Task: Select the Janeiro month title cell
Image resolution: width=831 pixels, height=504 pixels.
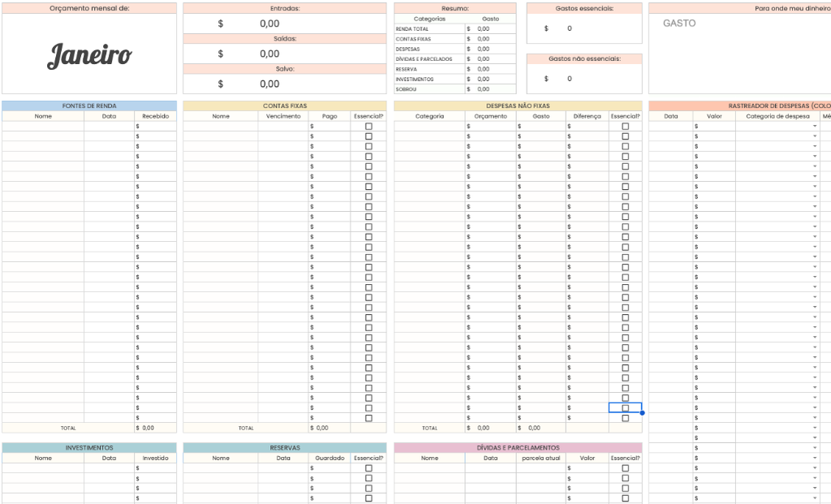Action: 89,54
